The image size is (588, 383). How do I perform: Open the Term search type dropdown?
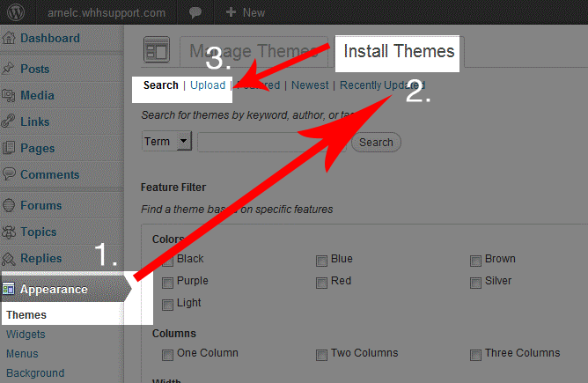pyautogui.click(x=166, y=142)
